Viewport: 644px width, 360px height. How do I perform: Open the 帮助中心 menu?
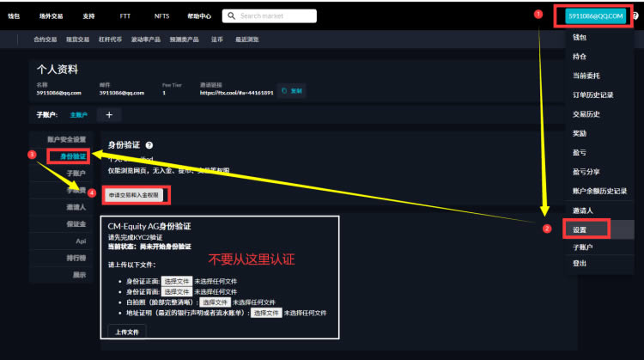coord(198,15)
